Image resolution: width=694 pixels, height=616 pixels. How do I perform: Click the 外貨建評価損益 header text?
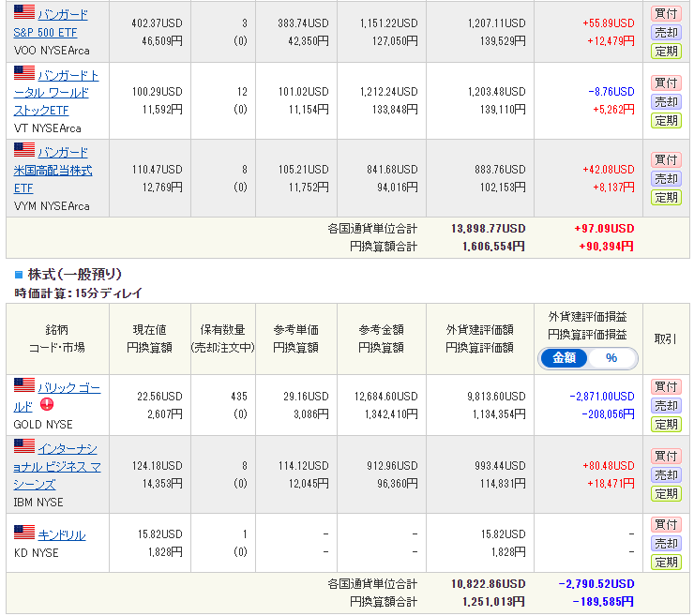point(588,317)
